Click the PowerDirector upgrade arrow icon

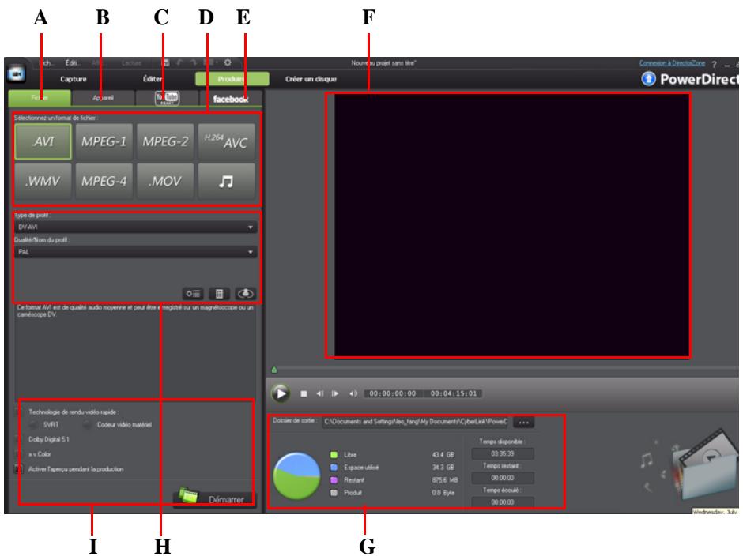648,78
